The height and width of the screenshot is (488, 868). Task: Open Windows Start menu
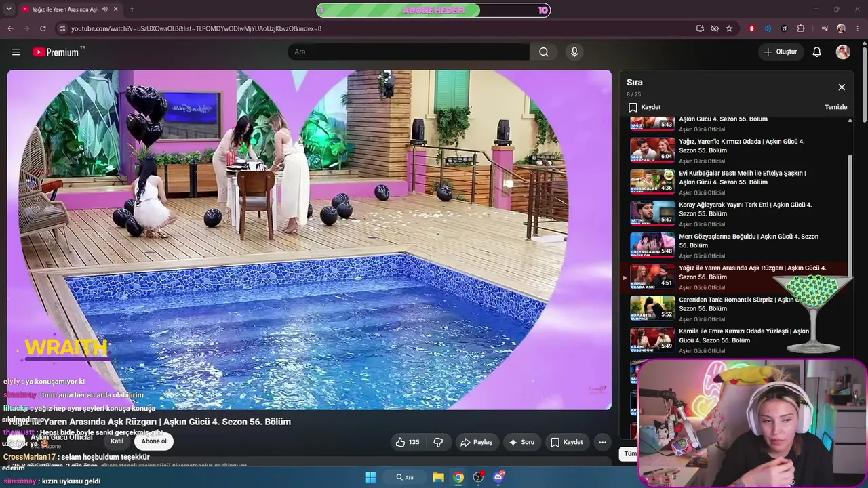click(x=370, y=477)
